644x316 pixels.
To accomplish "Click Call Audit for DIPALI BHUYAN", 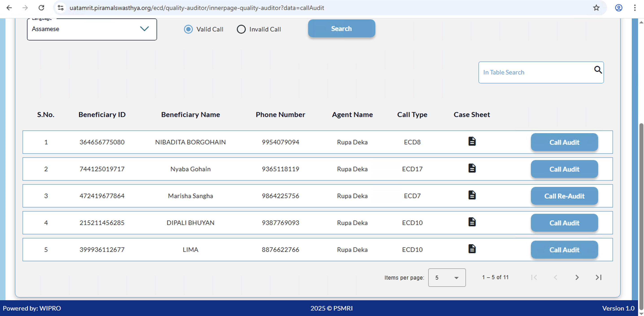I will (564, 223).
